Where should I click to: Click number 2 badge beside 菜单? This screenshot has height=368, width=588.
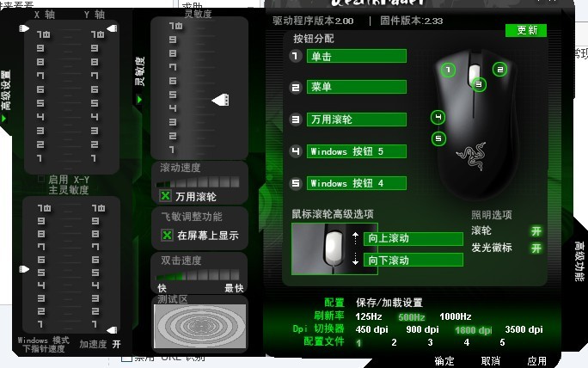(296, 88)
